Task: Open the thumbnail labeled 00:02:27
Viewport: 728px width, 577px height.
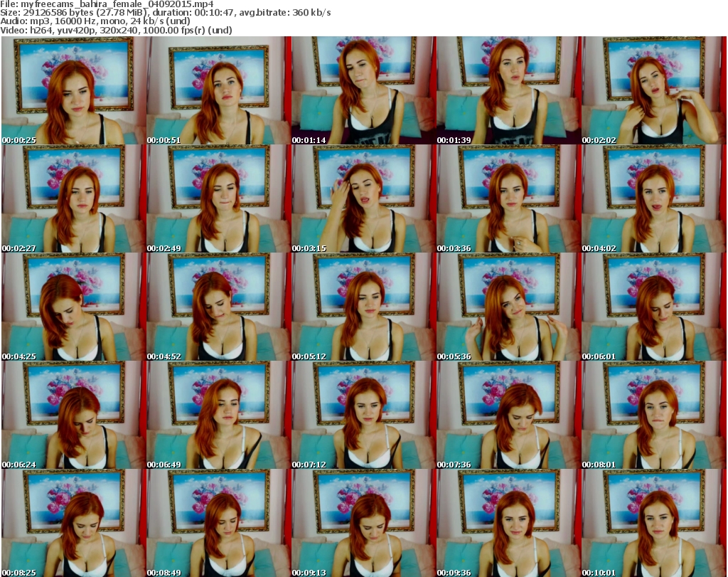Action: pyautogui.click(x=74, y=198)
